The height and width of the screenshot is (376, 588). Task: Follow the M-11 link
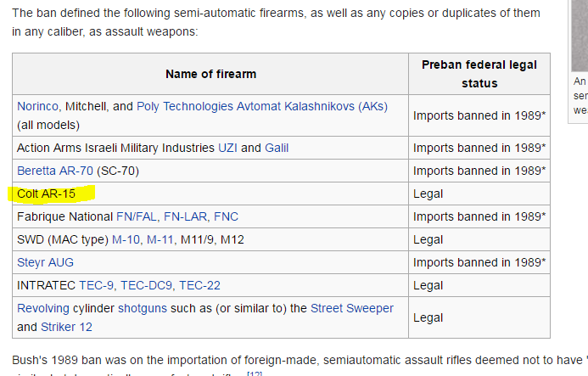[x=160, y=239]
